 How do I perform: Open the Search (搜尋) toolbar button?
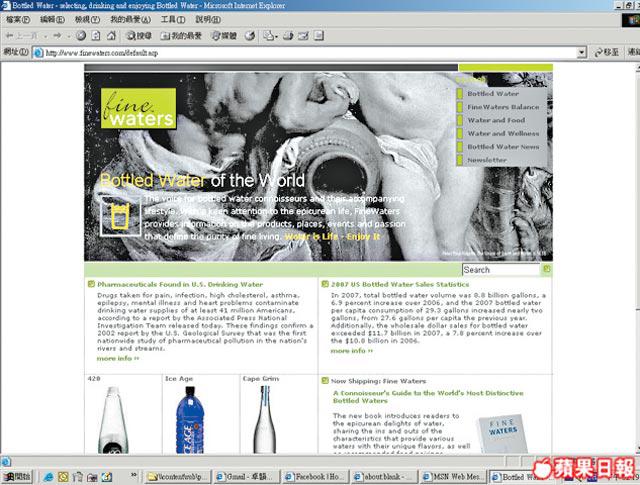(x=138, y=36)
